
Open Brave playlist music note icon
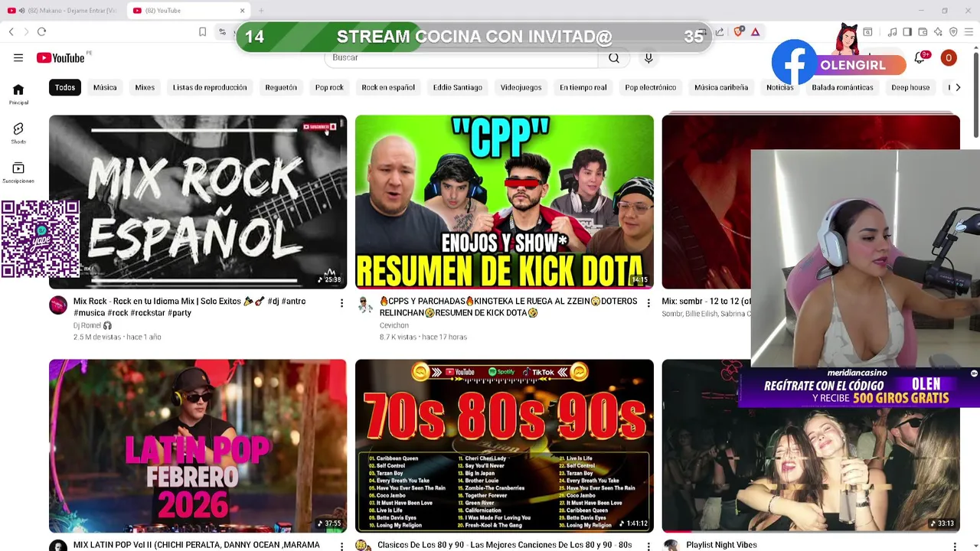892,31
